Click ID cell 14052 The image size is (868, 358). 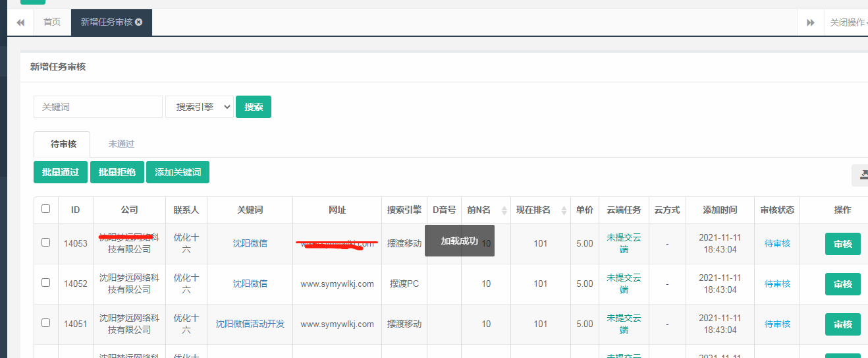(76, 283)
